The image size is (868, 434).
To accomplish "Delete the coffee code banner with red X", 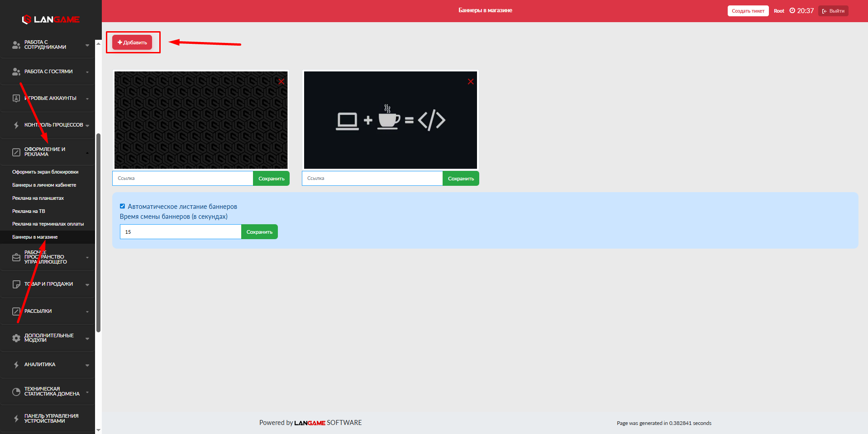I will click(471, 81).
